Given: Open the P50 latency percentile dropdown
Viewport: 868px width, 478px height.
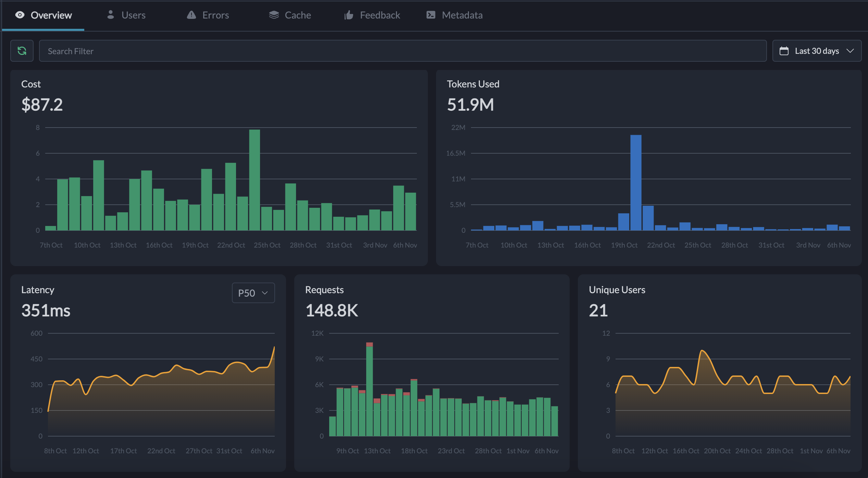Looking at the screenshot, I should pyautogui.click(x=253, y=293).
